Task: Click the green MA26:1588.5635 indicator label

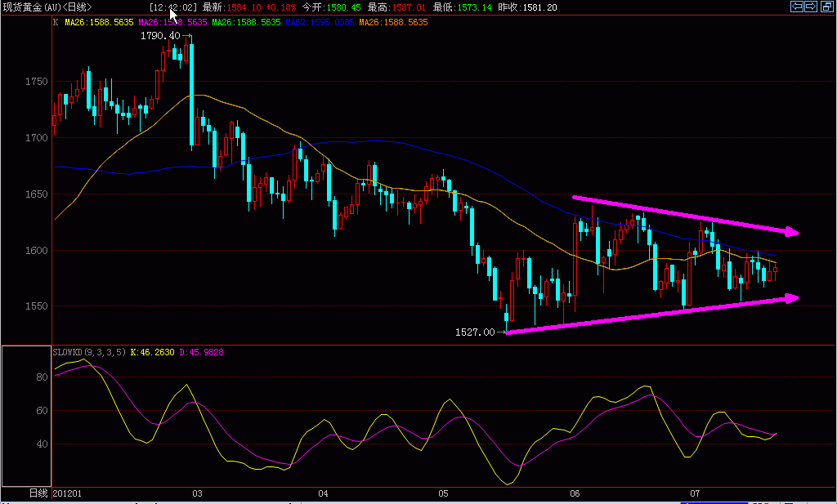Action: tap(246, 22)
